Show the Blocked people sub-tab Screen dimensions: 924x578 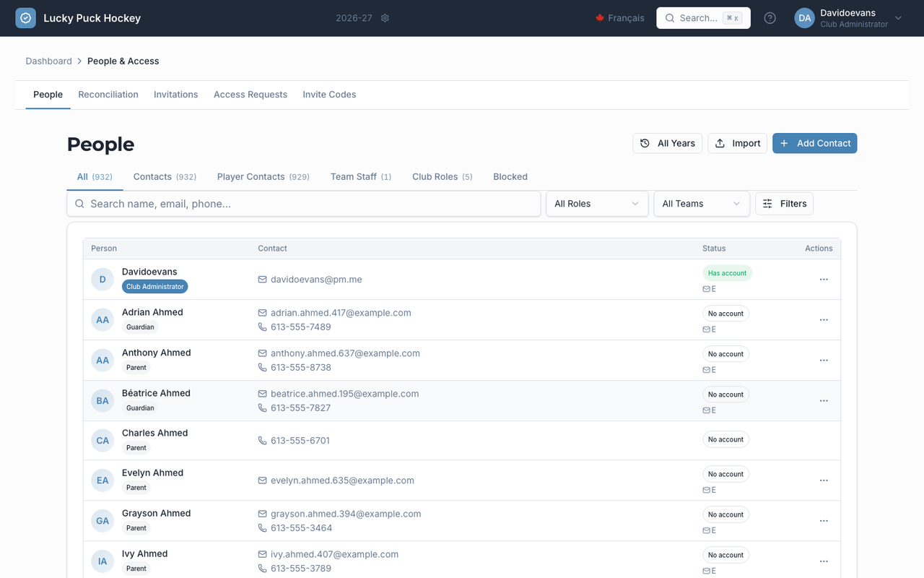510,176
